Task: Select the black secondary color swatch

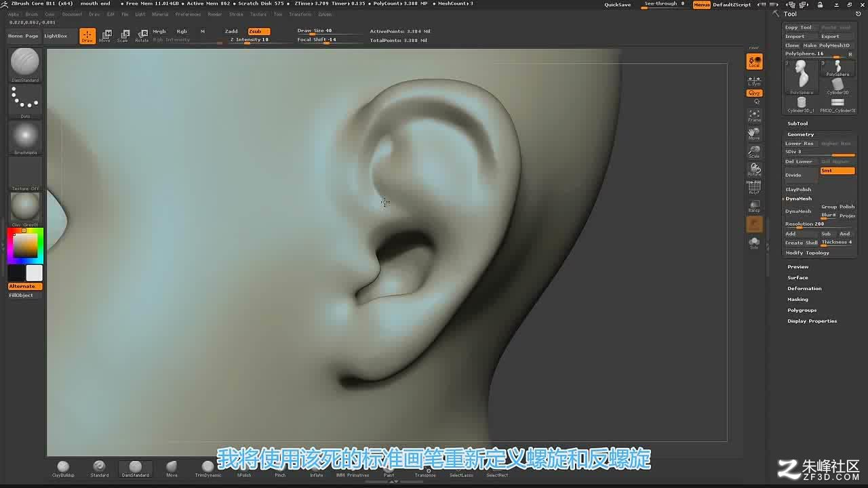Action: [x=16, y=273]
